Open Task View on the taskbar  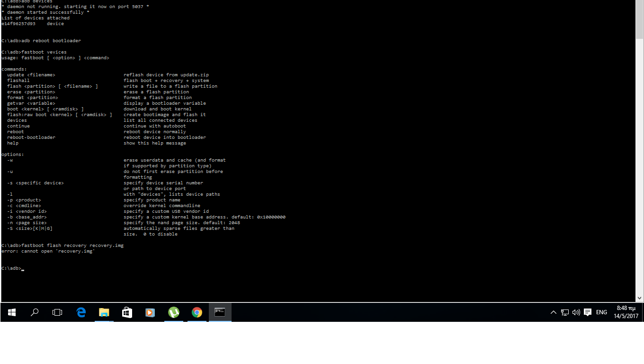(57, 312)
